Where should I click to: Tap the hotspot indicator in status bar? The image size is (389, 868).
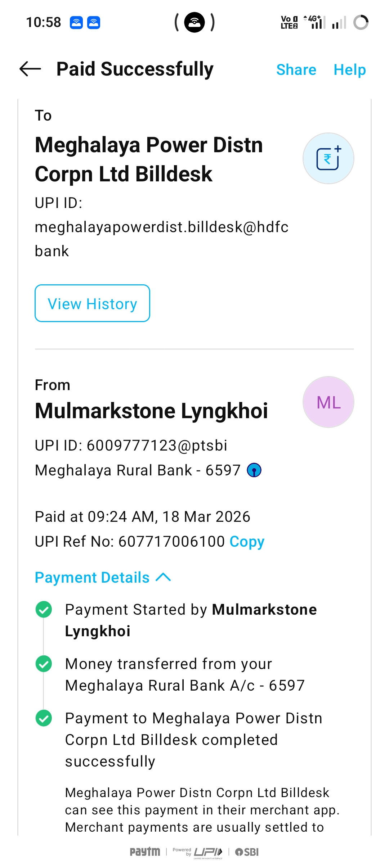point(194,22)
